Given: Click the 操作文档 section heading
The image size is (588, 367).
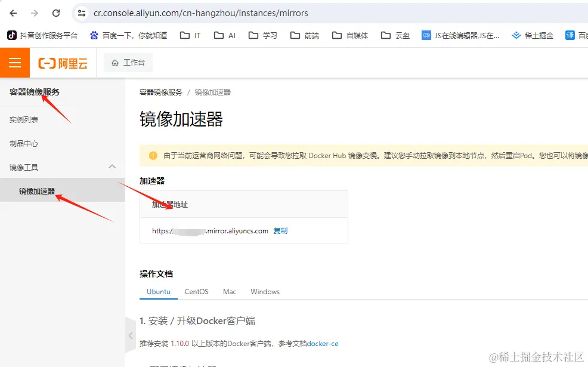Looking at the screenshot, I should [156, 274].
